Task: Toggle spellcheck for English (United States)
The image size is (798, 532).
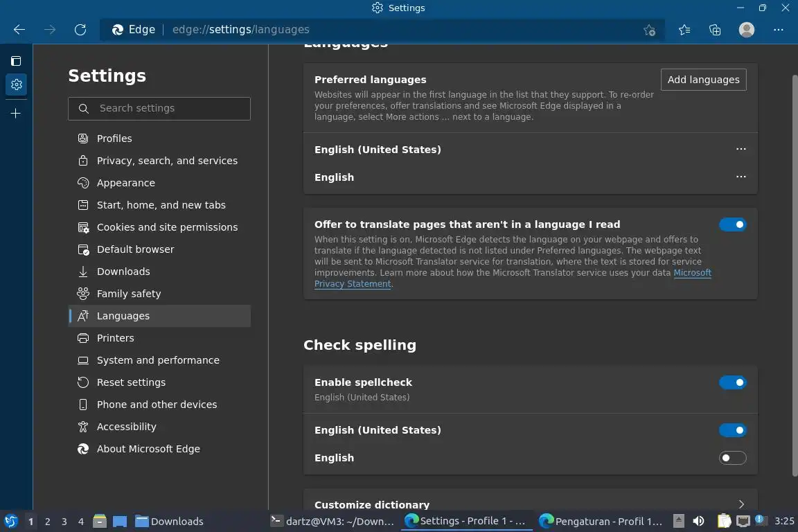Action: pos(732,430)
